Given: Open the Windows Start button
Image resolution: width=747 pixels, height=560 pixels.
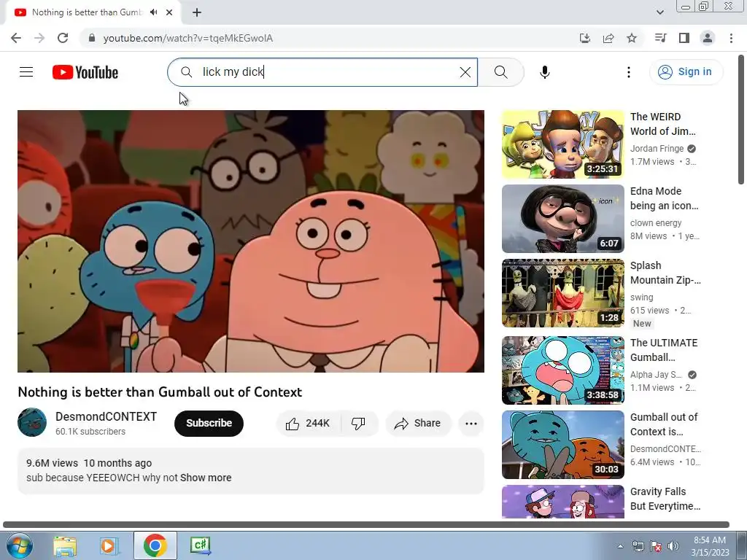Looking at the screenshot, I should [x=20, y=545].
